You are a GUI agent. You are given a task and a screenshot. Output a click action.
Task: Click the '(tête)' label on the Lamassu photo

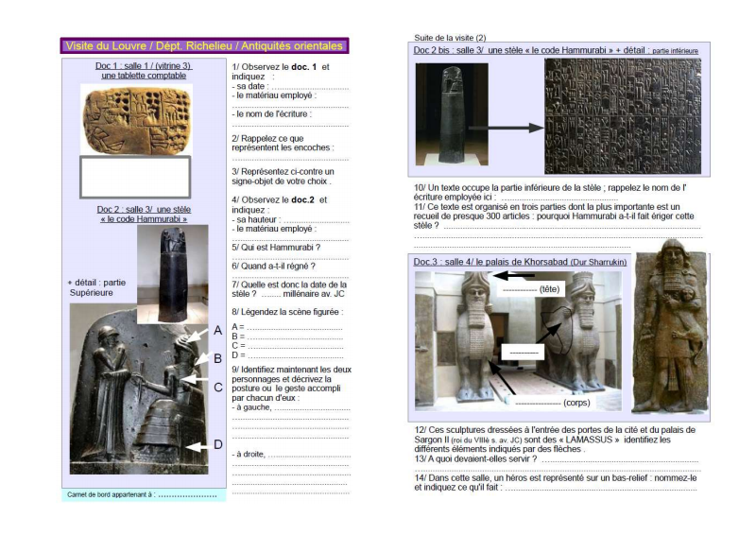pyautogui.click(x=552, y=290)
